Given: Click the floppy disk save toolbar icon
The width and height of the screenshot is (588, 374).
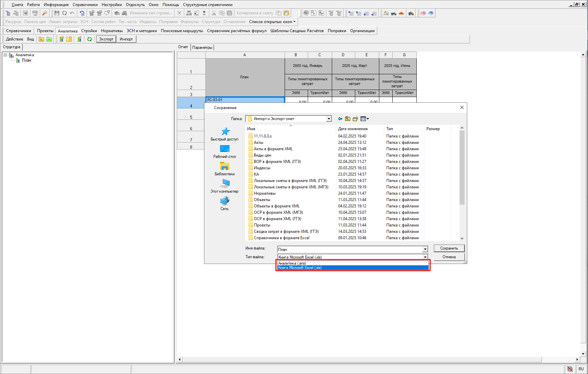Looking at the screenshot, I should pos(57,13).
